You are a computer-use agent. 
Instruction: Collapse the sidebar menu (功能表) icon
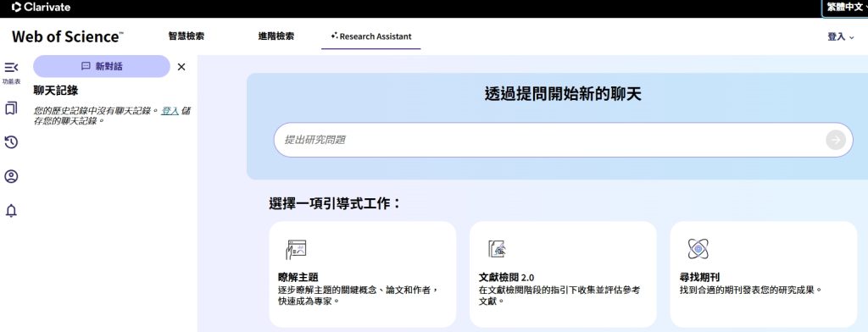(x=11, y=68)
